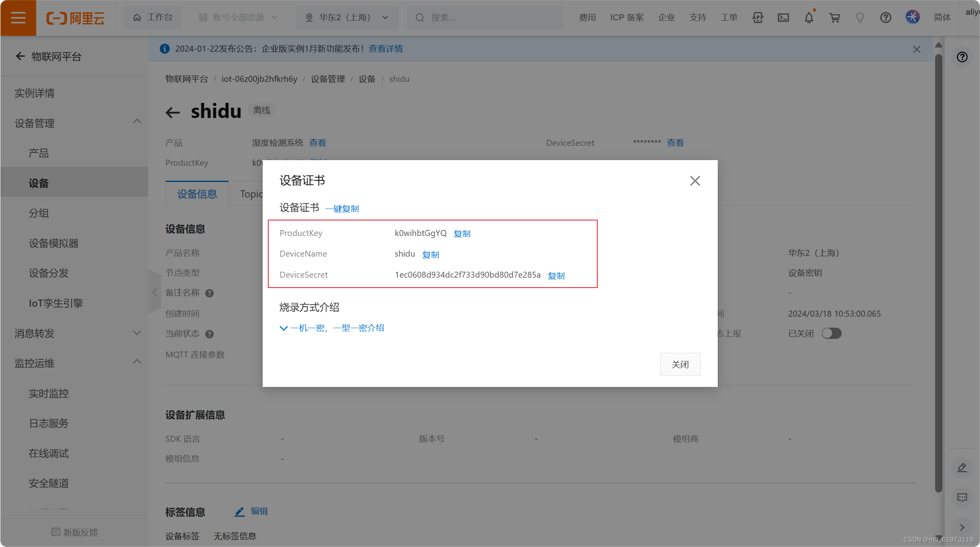Dismiss the announcement banner

916,49
